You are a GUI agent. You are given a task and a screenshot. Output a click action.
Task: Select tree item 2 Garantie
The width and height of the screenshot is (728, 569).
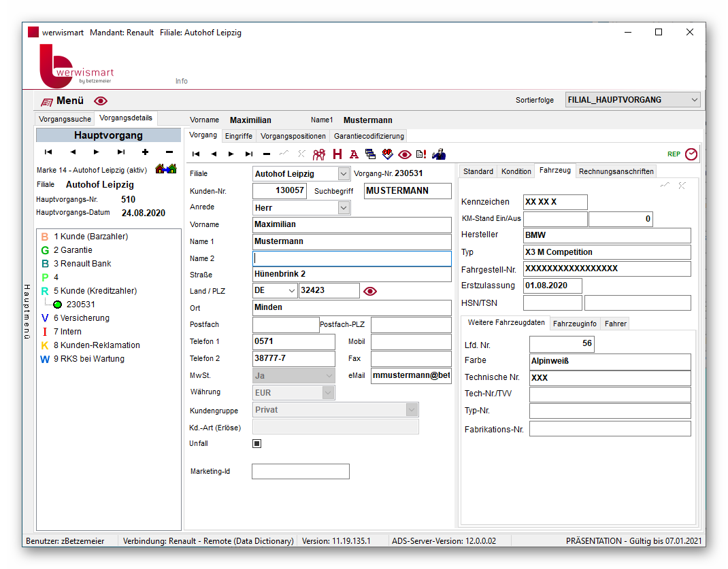pos(73,250)
